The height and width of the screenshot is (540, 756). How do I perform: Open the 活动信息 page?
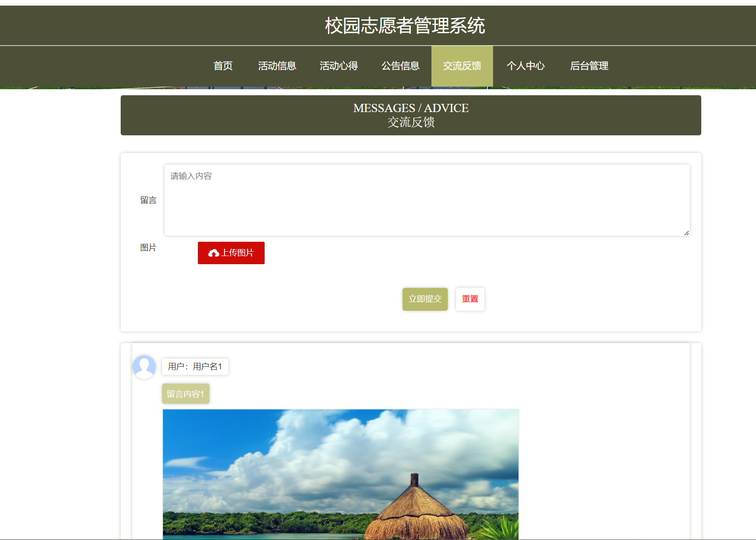[x=277, y=66]
